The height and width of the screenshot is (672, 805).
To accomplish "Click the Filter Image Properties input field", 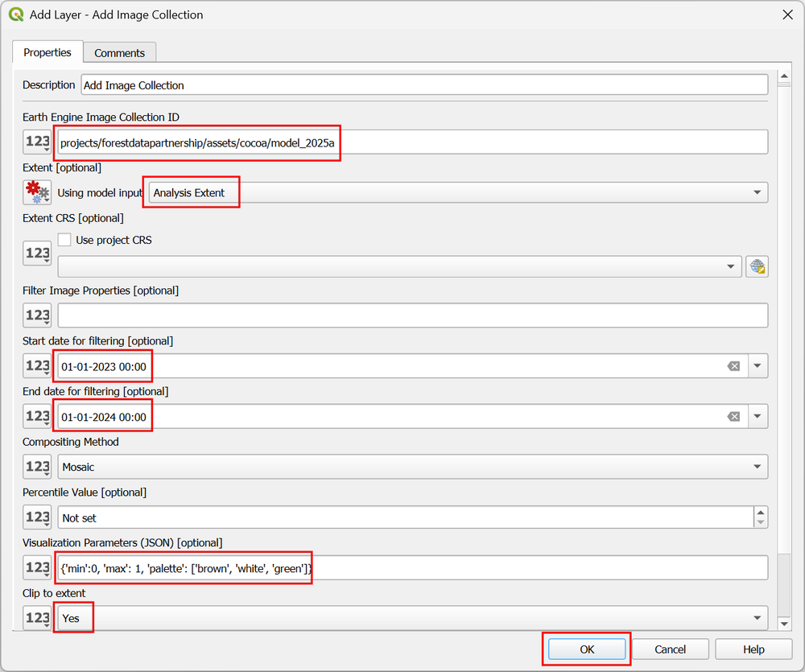I will click(413, 315).
